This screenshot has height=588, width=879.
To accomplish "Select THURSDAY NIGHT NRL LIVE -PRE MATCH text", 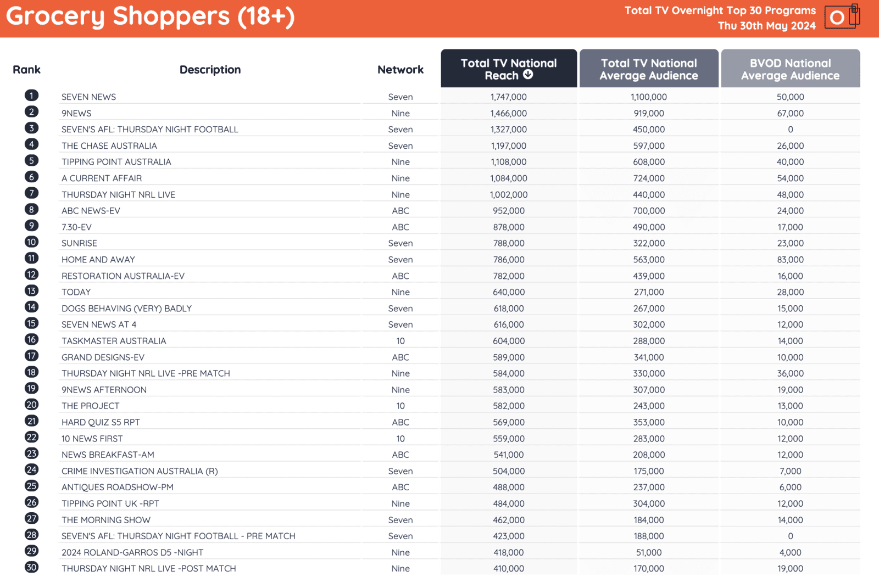I will click(x=146, y=373).
